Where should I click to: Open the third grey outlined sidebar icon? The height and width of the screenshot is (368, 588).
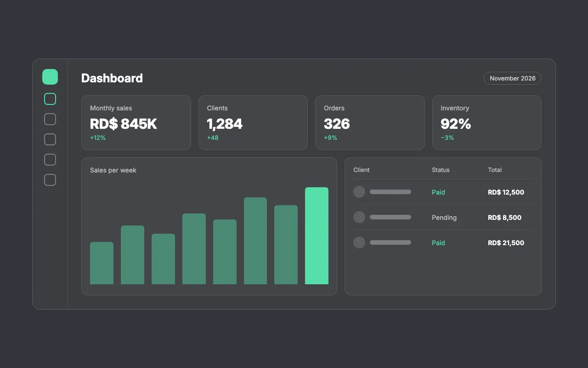(50, 160)
